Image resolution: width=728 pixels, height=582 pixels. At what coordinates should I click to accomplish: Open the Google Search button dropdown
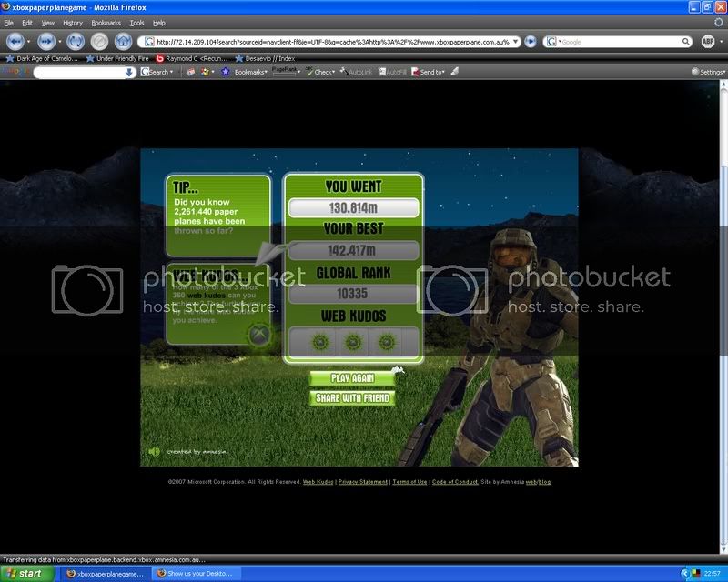pyautogui.click(x=171, y=73)
